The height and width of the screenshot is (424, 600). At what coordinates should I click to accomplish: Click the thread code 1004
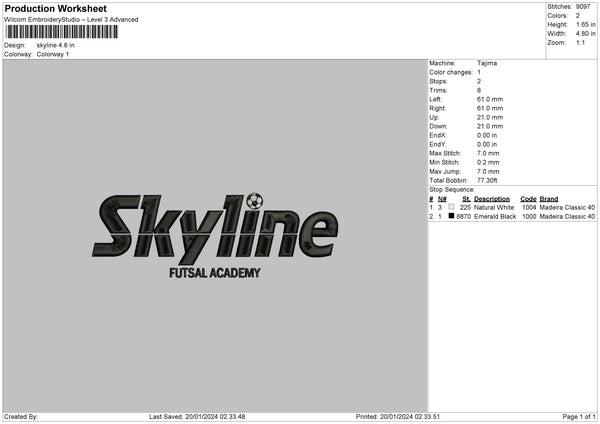click(x=529, y=207)
